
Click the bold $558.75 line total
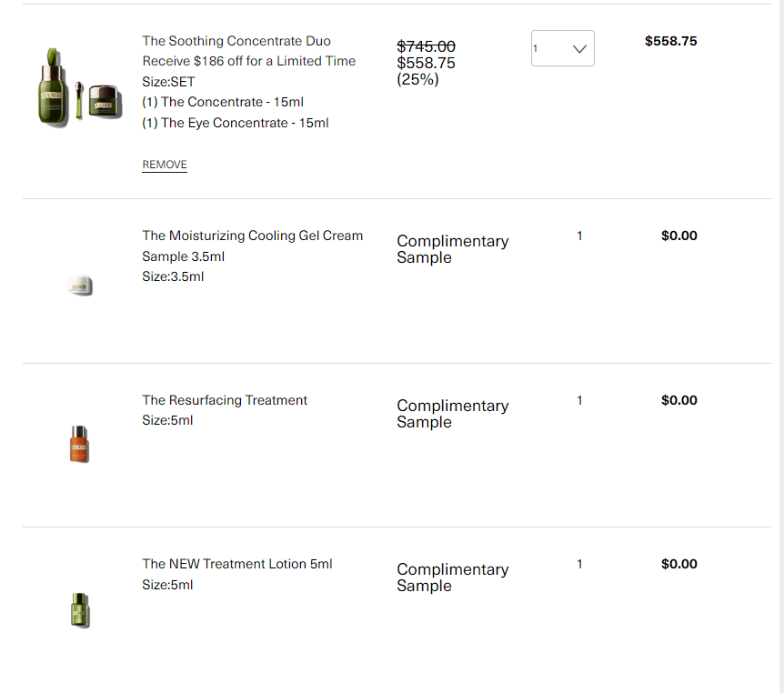670,41
